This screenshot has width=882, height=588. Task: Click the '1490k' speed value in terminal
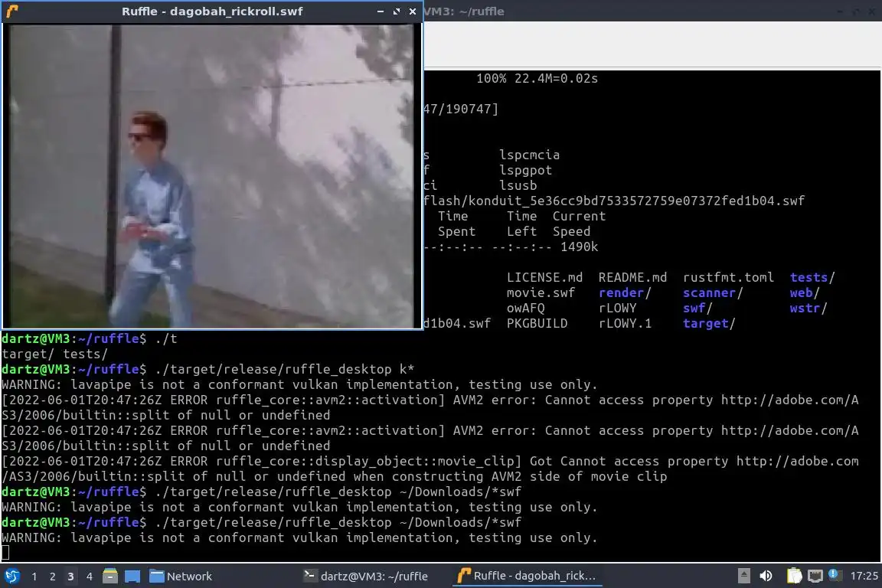(x=579, y=247)
